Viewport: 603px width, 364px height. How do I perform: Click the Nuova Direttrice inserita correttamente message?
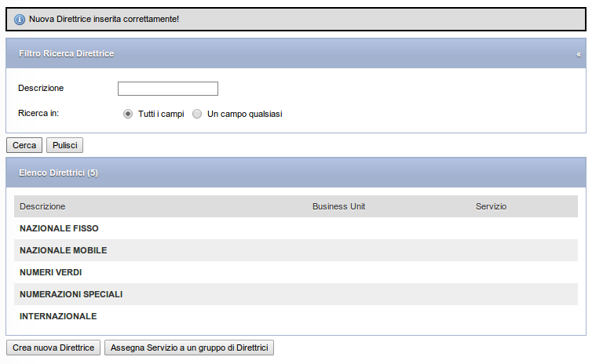coord(104,19)
